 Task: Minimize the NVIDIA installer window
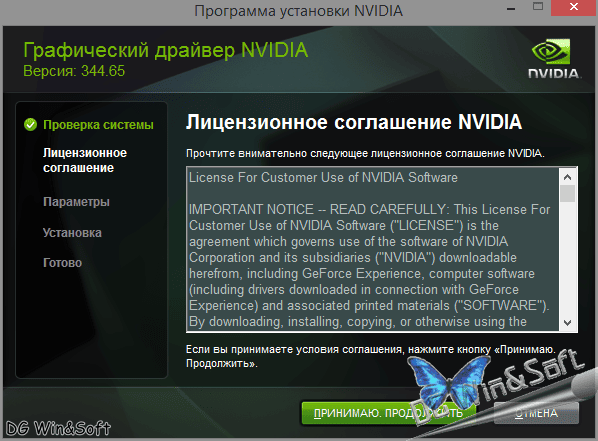(x=511, y=8)
